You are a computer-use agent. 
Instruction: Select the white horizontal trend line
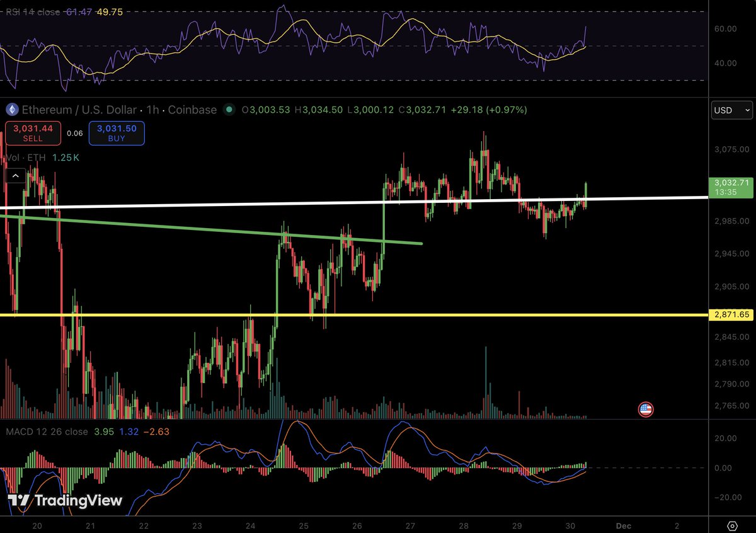[x=353, y=203]
